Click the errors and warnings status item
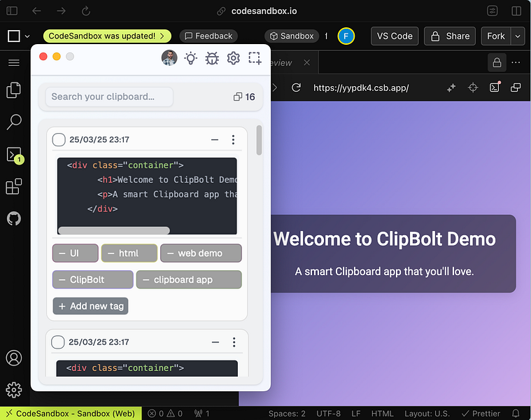Screen dimensions: 531x420 [x=165, y=414]
